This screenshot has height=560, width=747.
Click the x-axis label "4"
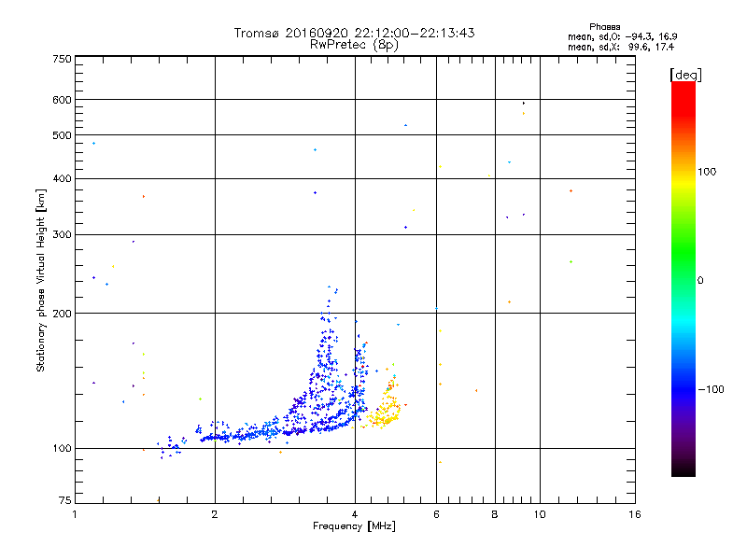(355, 515)
